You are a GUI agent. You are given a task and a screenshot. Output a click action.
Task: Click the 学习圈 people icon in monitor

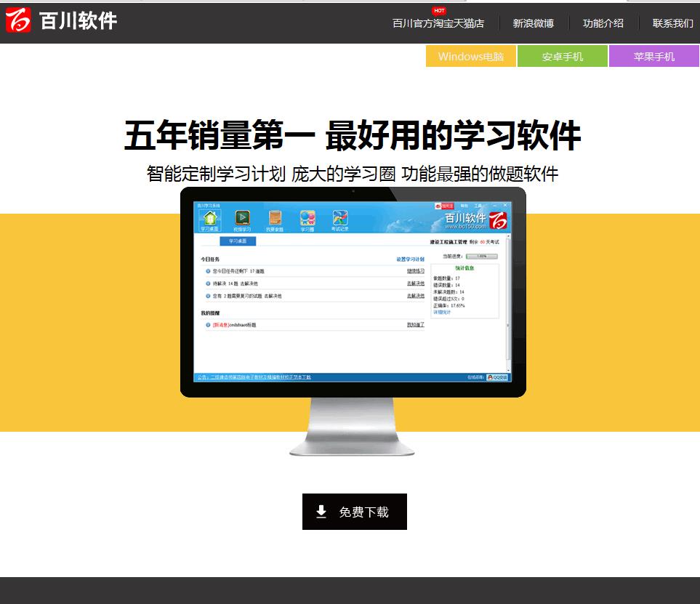click(307, 218)
